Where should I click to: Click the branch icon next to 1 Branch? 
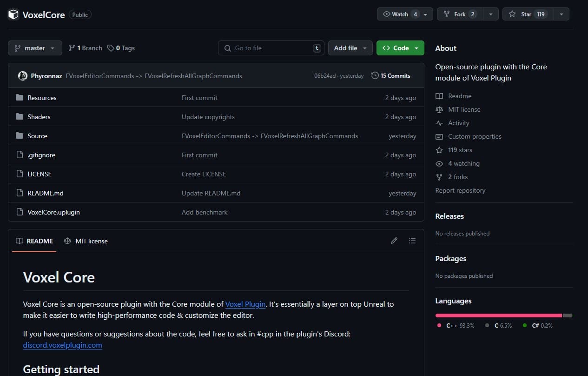(72, 48)
